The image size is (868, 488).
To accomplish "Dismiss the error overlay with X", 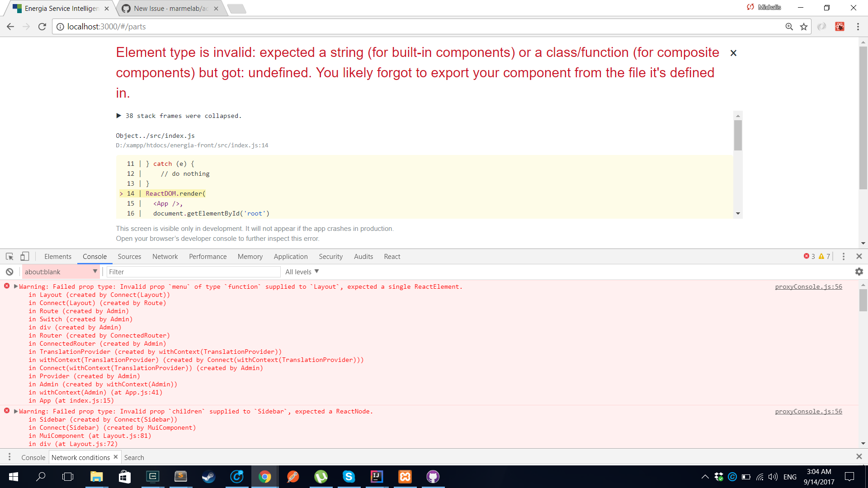I will [x=733, y=53].
